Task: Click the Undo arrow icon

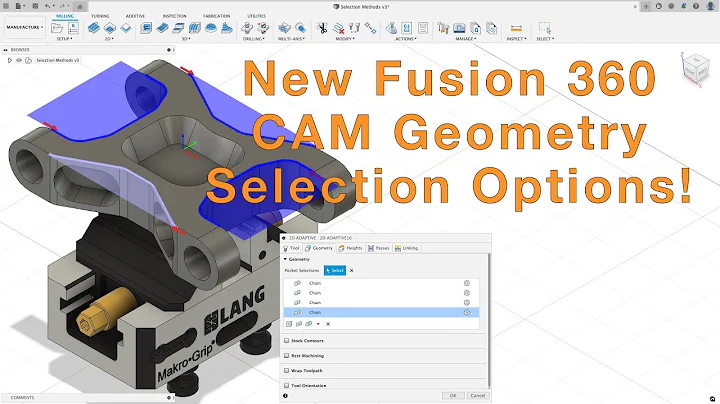Action: (x=48, y=6)
